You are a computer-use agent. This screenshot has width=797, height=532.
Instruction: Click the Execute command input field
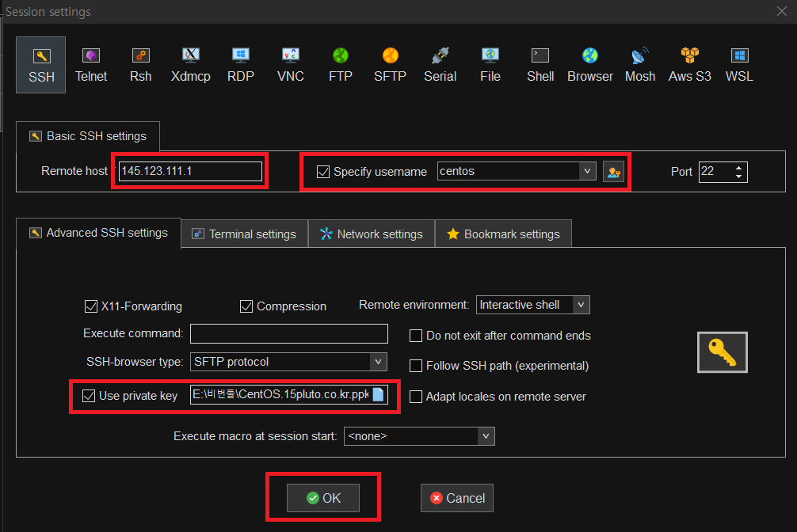288,333
